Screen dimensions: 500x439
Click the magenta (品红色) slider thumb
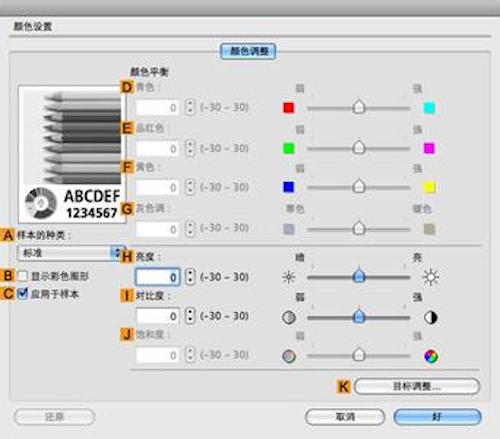tap(359, 147)
